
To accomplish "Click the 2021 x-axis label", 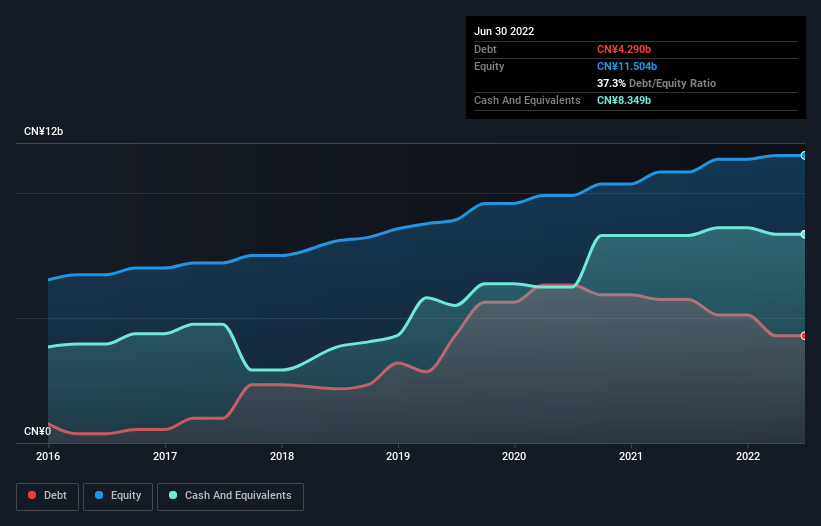I will click(x=631, y=456).
